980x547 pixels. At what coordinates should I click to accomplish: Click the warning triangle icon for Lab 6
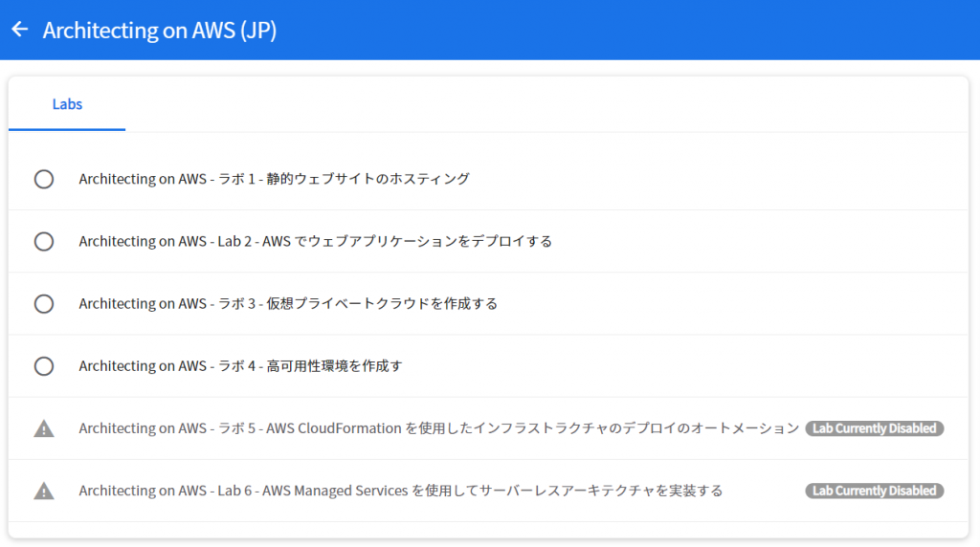(44, 491)
